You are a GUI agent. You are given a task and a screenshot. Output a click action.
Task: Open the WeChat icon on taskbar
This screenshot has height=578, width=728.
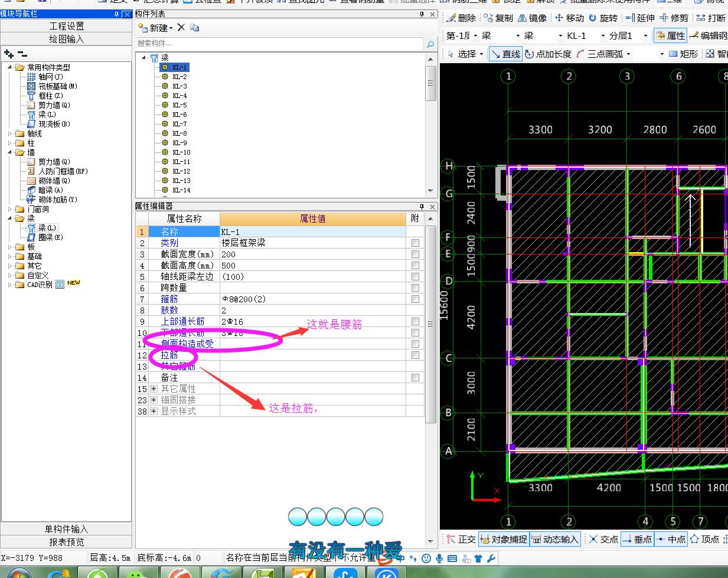[x=140, y=573]
